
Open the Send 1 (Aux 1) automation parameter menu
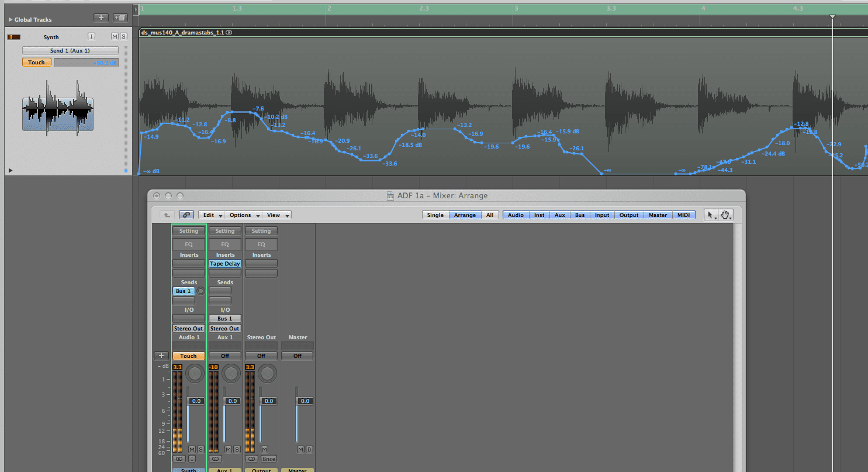pyautogui.click(x=70, y=51)
